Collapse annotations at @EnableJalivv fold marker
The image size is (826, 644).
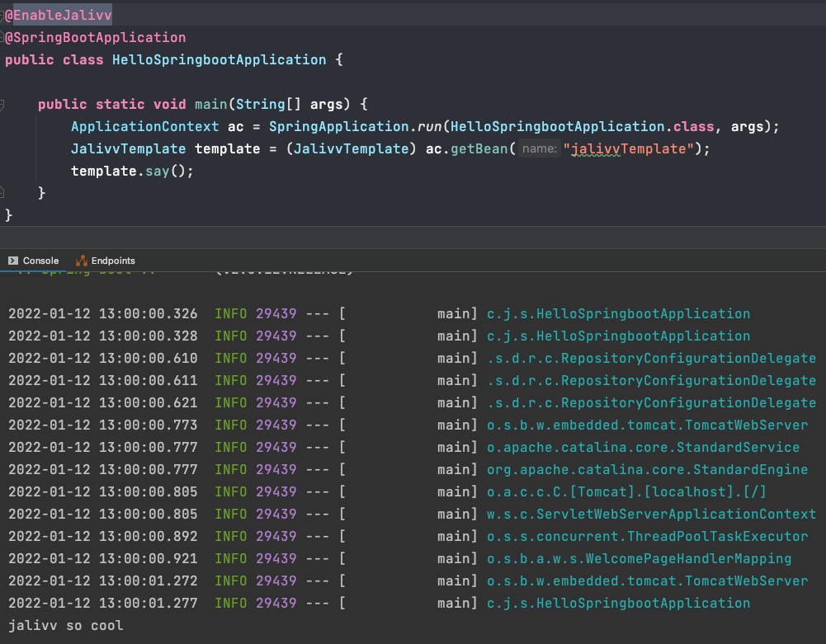point(2,15)
